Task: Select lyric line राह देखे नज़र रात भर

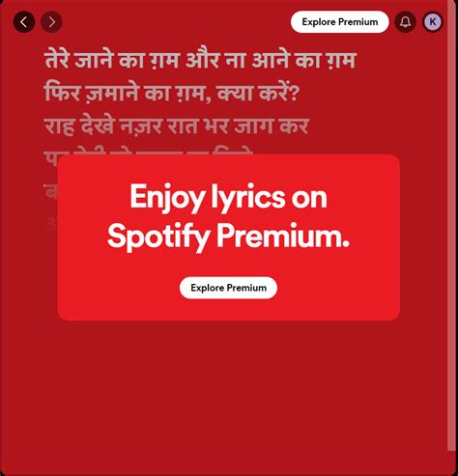Action: pos(177,126)
